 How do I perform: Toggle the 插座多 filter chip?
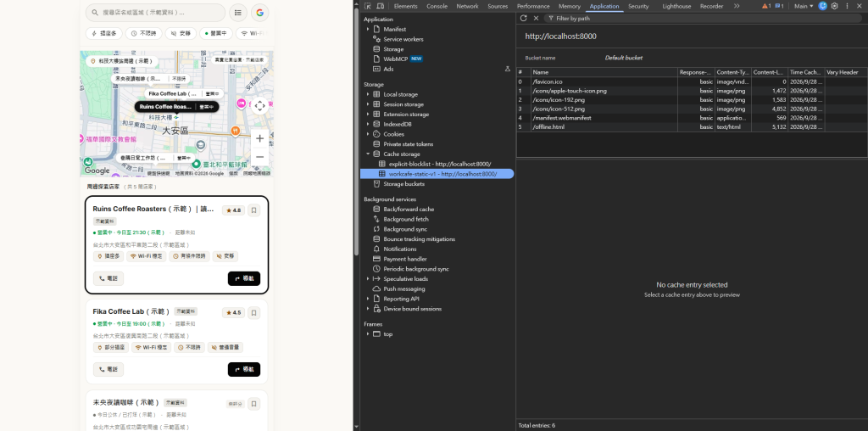(x=104, y=33)
